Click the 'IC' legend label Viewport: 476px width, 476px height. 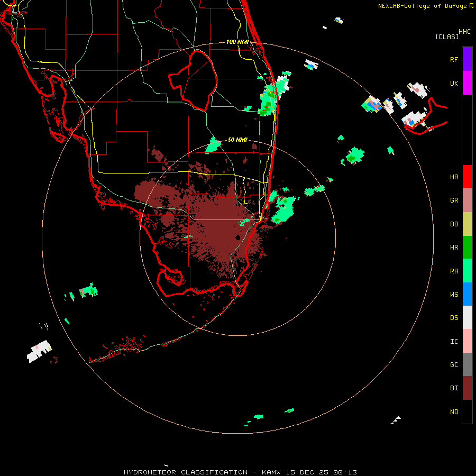(454, 342)
